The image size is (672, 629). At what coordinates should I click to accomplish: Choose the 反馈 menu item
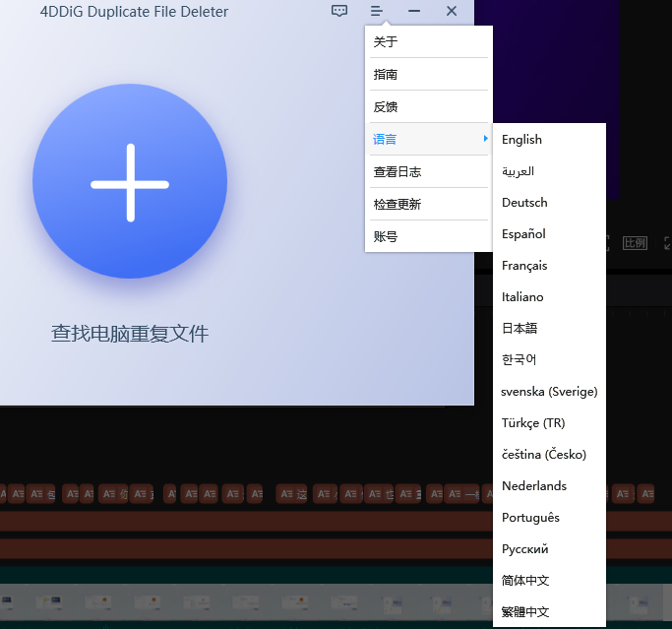(x=429, y=106)
